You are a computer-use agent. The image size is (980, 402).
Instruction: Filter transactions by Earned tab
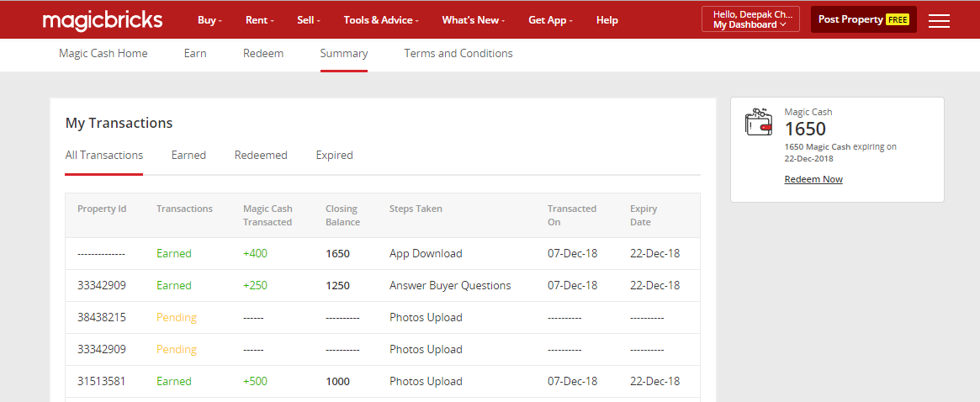pos(188,155)
